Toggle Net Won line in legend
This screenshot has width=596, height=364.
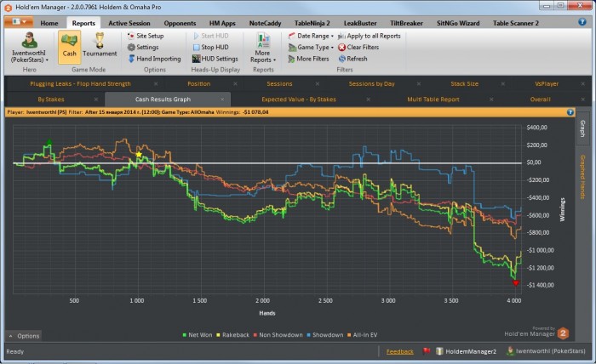[x=198, y=335]
